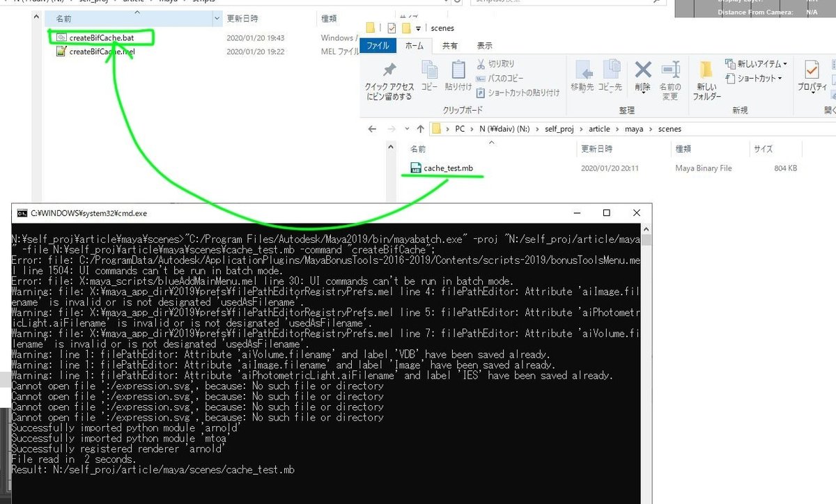
Task: Click the Properties (プロパティ) checkmark icon
Action: 812,70
